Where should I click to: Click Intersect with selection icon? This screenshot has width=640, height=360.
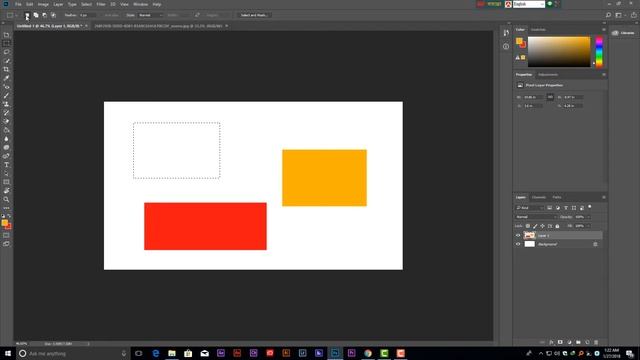click(53, 15)
